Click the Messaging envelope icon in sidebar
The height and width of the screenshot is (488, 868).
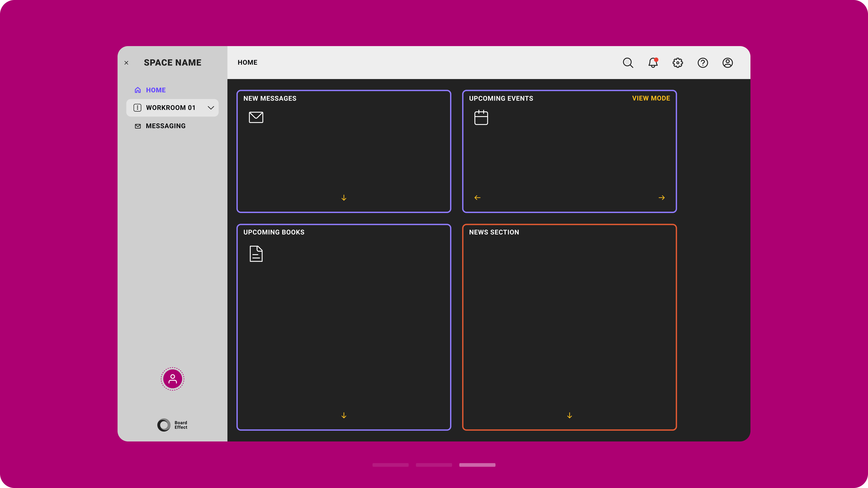137,126
